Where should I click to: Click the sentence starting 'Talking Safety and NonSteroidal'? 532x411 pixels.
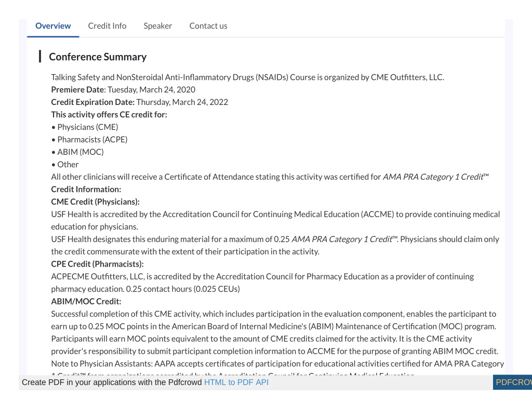(248, 77)
